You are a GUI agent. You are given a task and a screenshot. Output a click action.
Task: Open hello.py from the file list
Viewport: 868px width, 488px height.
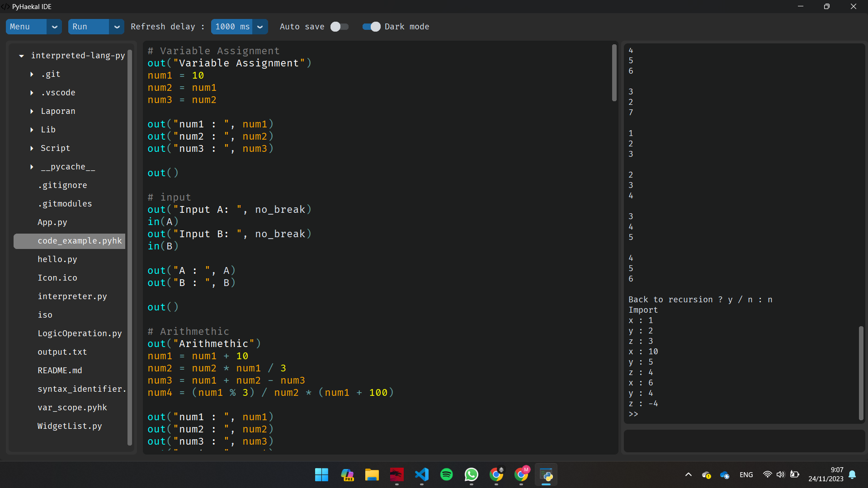pos(57,259)
